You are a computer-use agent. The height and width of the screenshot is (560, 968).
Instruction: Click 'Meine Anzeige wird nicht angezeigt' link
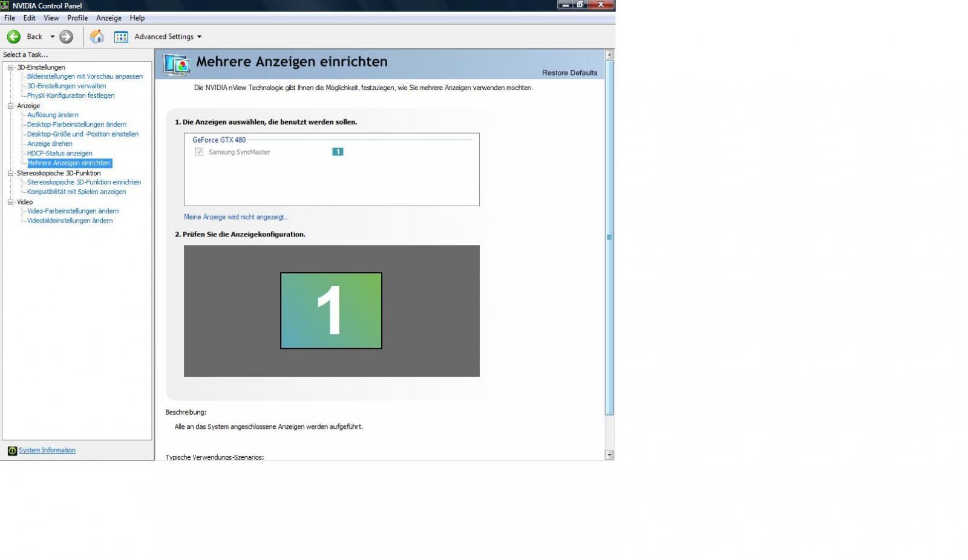[x=236, y=217]
